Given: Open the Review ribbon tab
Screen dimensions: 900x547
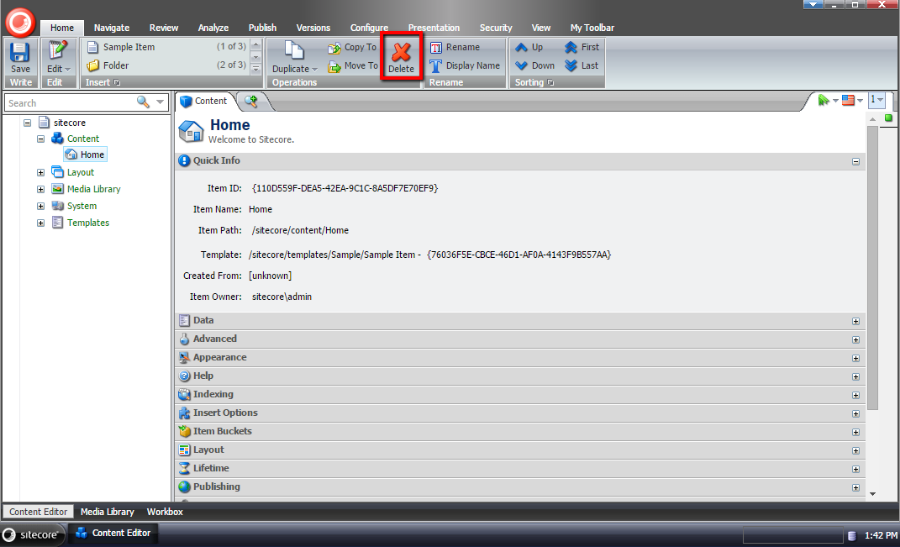Looking at the screenshot, I should point(164,28).
